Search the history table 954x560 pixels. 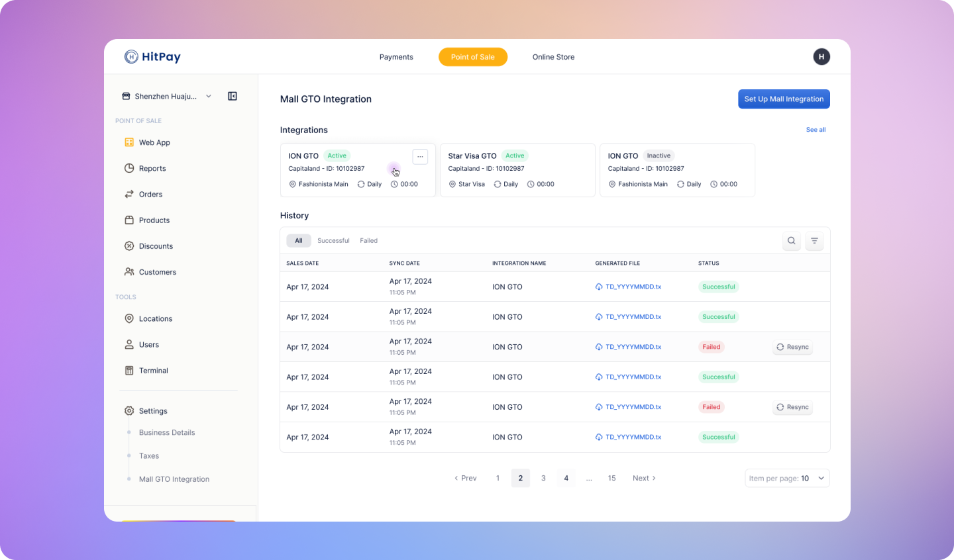(791, 241)
